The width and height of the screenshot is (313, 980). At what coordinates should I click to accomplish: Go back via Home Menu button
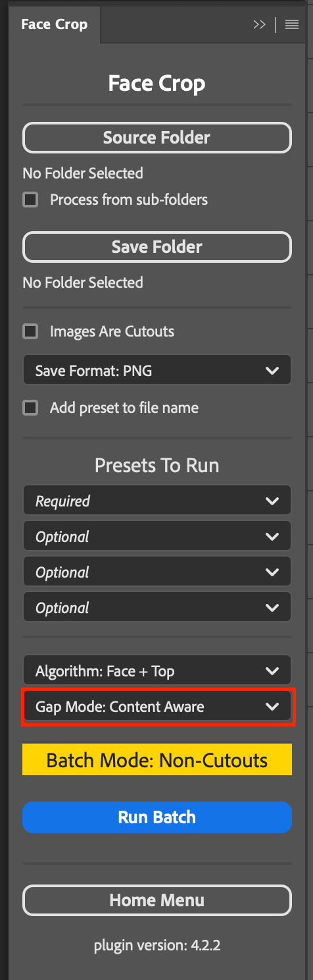coord(156,900)
